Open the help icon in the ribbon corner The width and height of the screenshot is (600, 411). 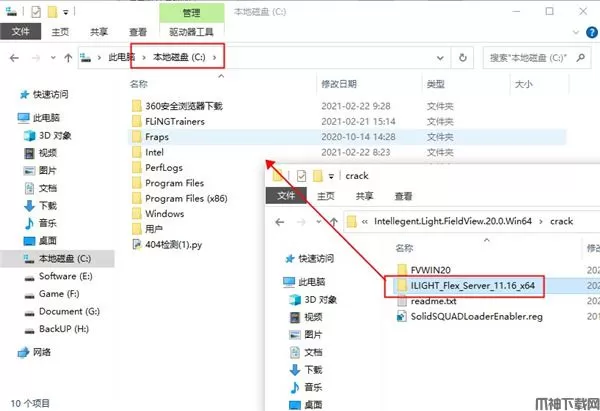click(x=592, y=33)
